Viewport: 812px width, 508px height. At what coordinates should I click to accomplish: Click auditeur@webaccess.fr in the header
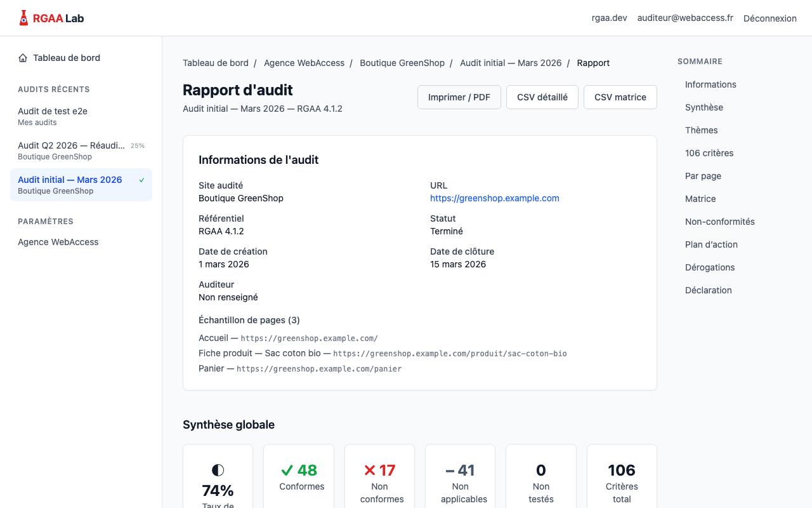684,18
